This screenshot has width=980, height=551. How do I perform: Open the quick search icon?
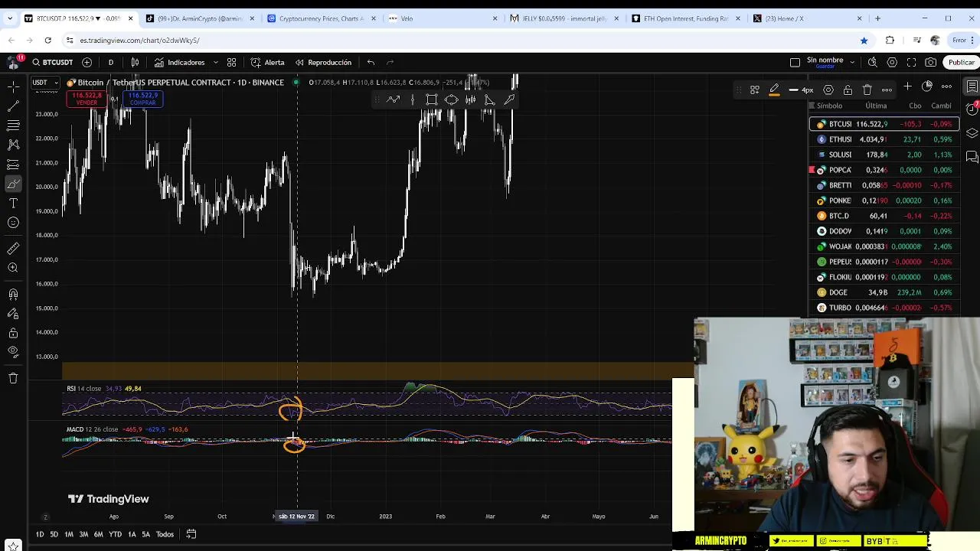point(873,62)
